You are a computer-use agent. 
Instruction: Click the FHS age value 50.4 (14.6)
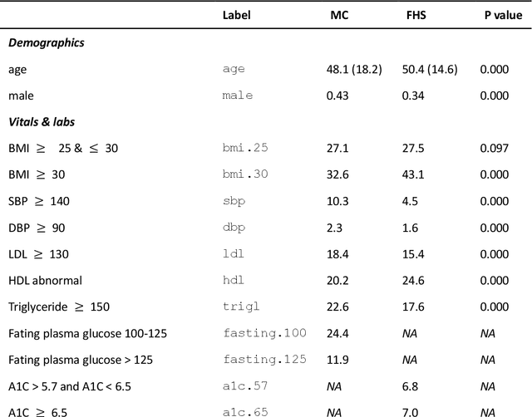[x=429, y=70]
